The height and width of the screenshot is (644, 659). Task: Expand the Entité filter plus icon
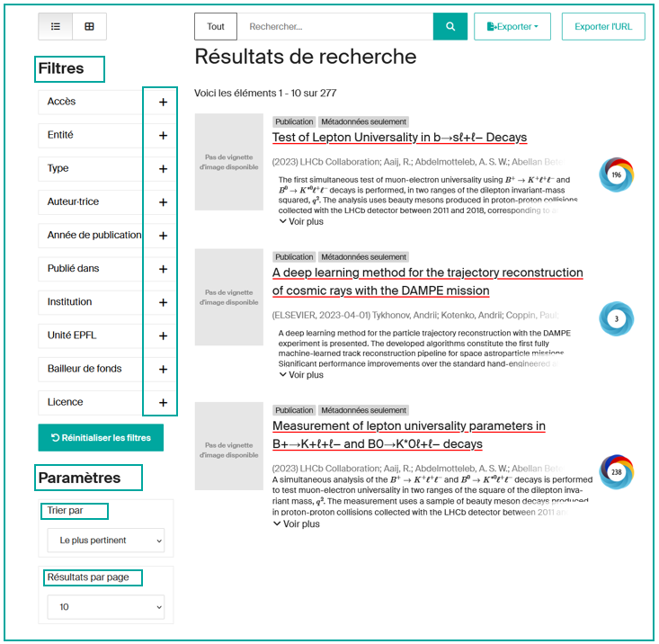tap(163, 135)
